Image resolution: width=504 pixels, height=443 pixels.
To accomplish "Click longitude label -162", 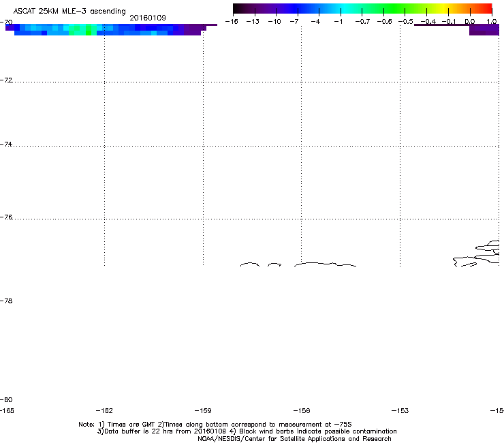I will [x=104, y=410].
